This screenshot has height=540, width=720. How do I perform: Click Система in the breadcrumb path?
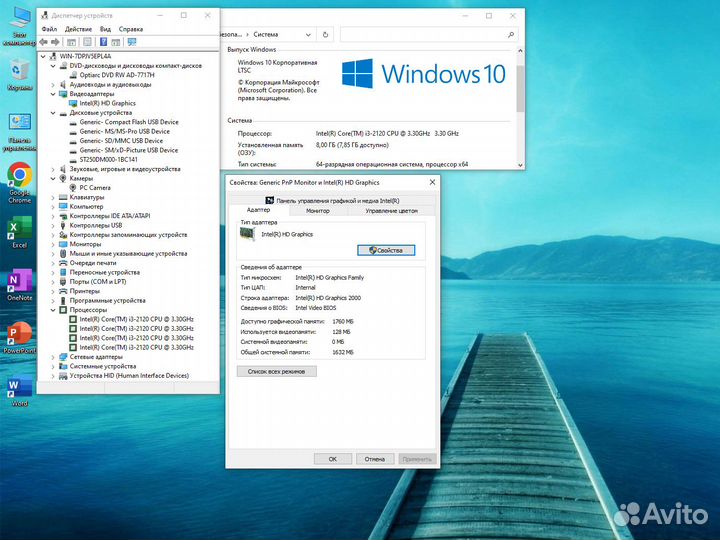pyautogui.click(x=265, y=34)
